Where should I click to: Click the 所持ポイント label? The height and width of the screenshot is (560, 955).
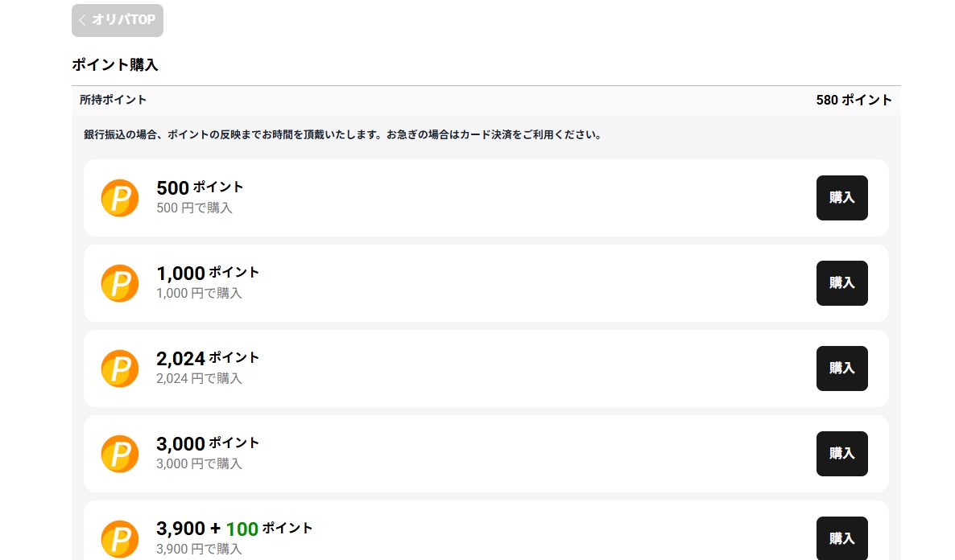tap(114, 100)
